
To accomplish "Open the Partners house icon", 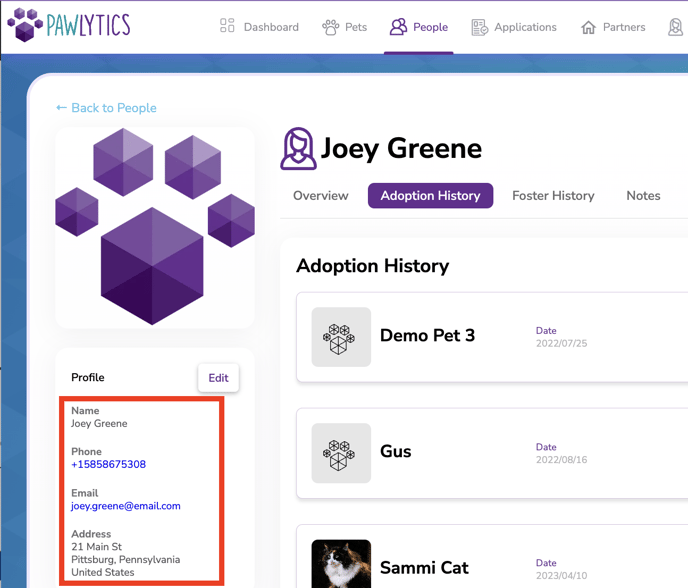I will [589, 27].
